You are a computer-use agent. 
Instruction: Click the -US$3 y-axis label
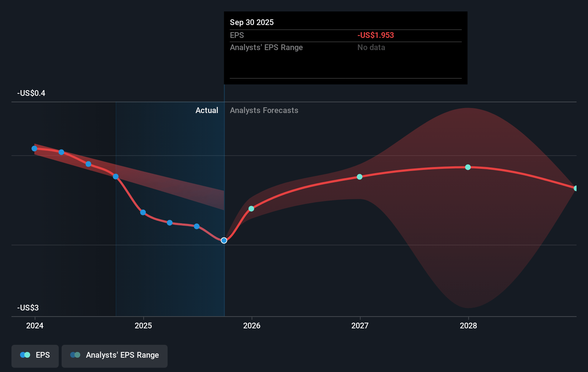tap(28, 308)
